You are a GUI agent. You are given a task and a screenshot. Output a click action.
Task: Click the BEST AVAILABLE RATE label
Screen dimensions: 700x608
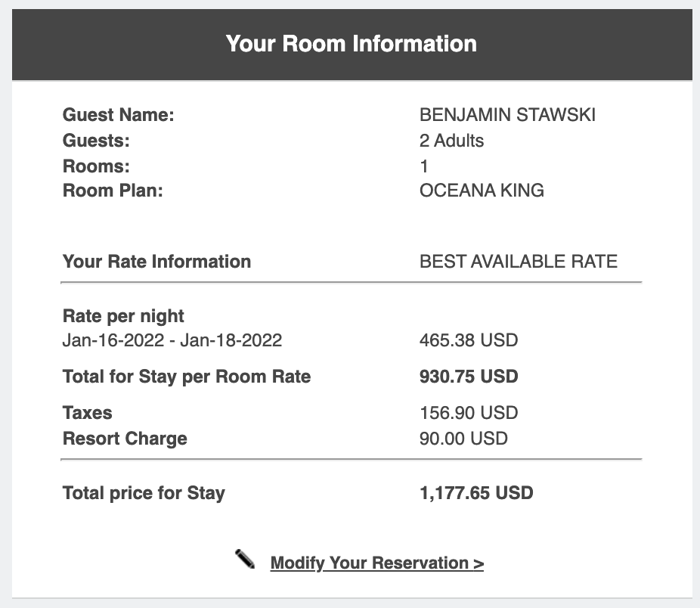point(519,261)
